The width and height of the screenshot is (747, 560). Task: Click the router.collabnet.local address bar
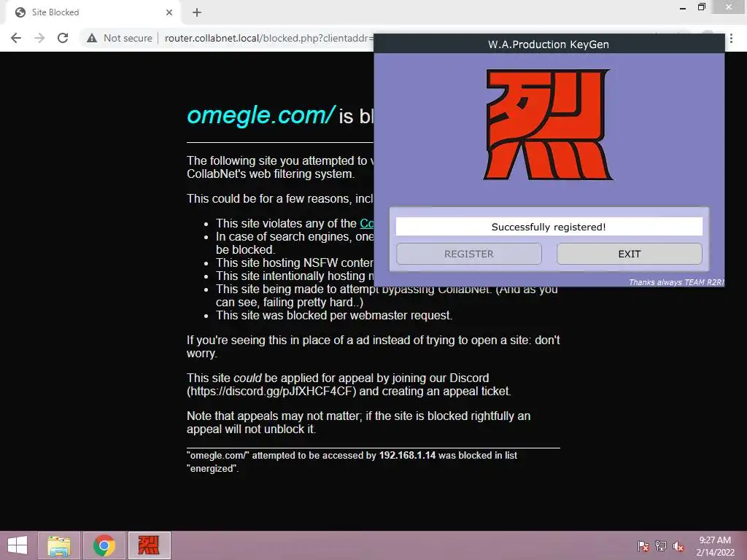(268, 38)
